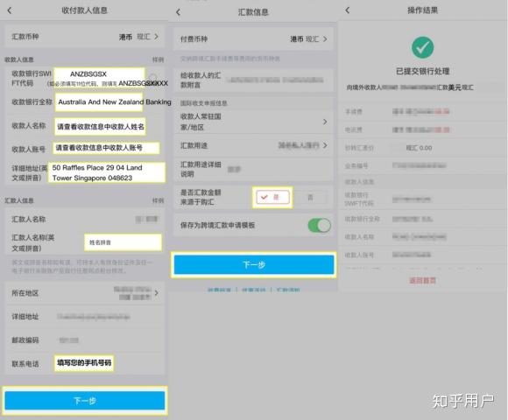This screenshot has width=508, height=420.
Task: Click 联系电话 phone number field
Action: click(84, 363)
